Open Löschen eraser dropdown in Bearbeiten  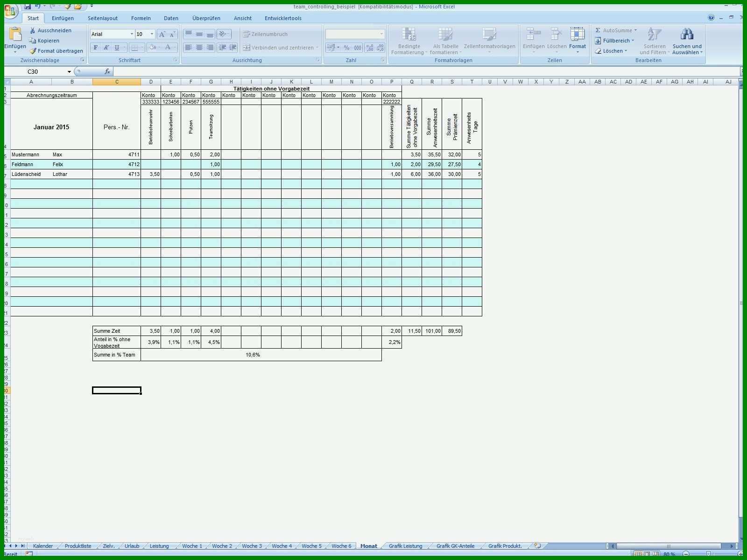tap(611, 51)
